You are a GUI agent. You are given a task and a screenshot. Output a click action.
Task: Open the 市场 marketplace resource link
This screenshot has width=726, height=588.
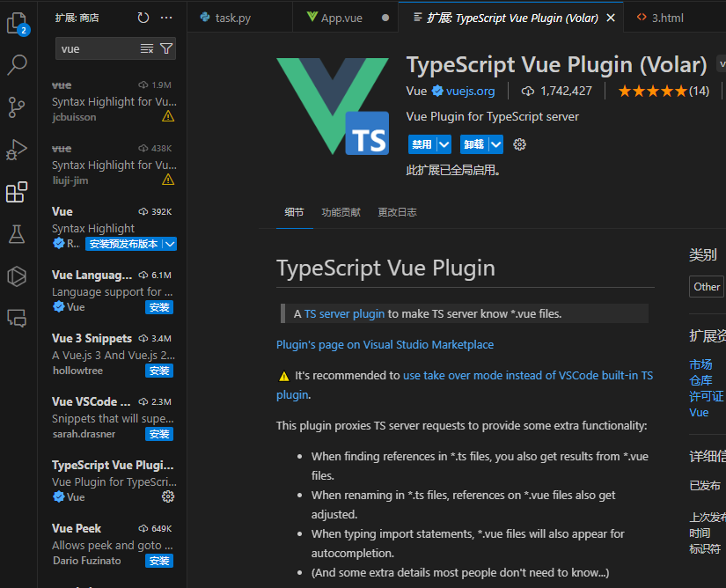(x=700, y=364)
